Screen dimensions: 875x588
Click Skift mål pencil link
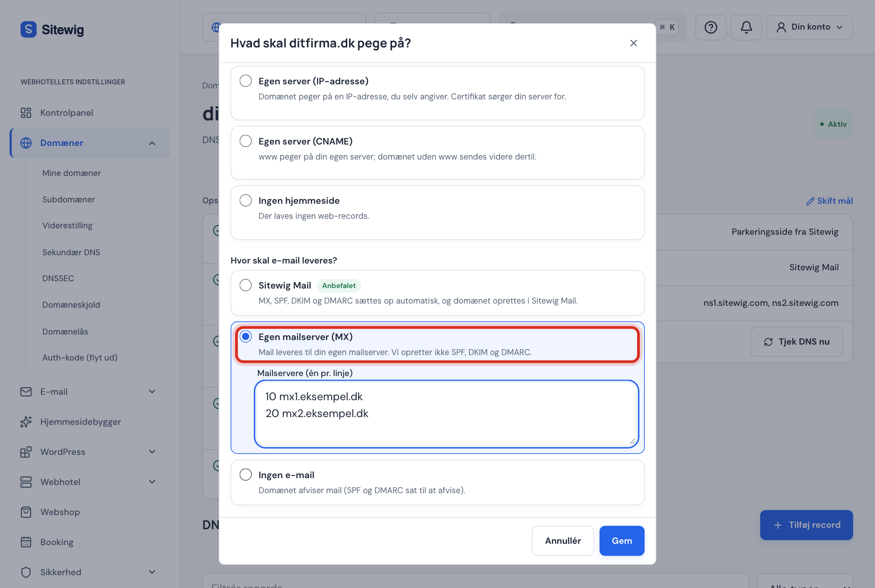pyautogui.click(x=829, y=201)
